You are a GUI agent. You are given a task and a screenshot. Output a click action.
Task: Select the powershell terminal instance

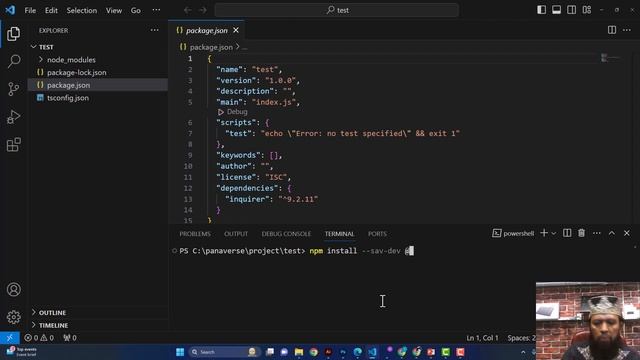(x=513, y=233)
